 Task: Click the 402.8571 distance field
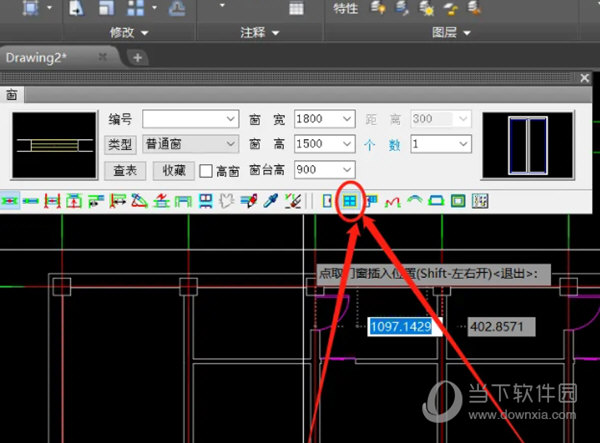coord(501,327)
